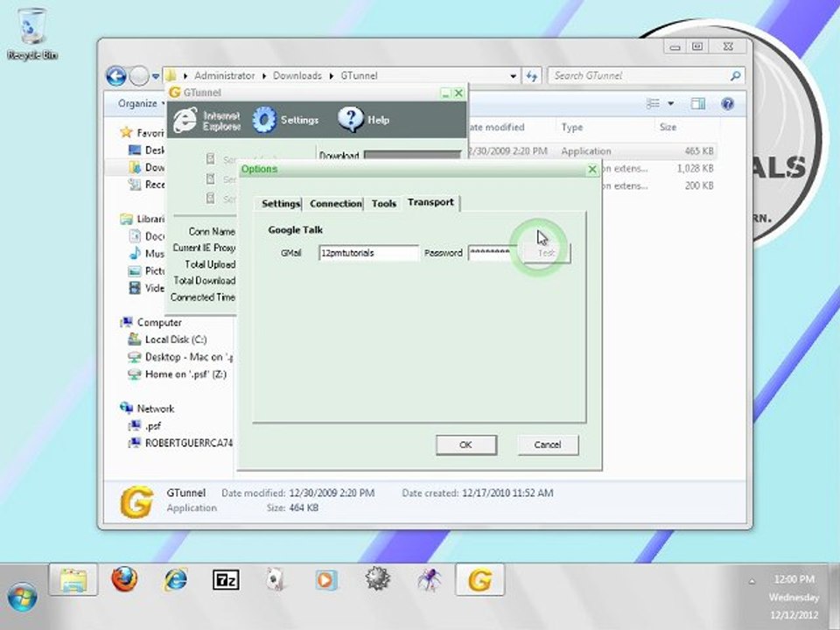The width and height of the screenshot is (840, 630).
Task: Open the change view dropdown arrow
Action: (670, 104)
